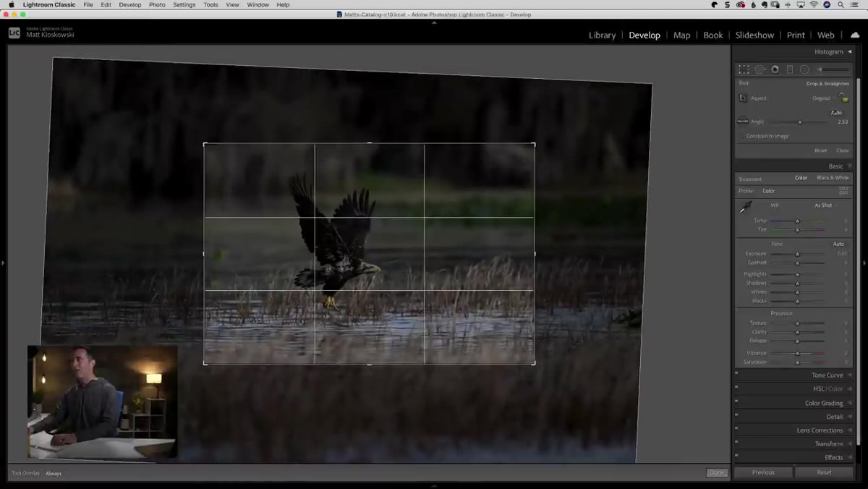Open the Photo menu
The height and width of the screenshot is (489, 868).
157,4
